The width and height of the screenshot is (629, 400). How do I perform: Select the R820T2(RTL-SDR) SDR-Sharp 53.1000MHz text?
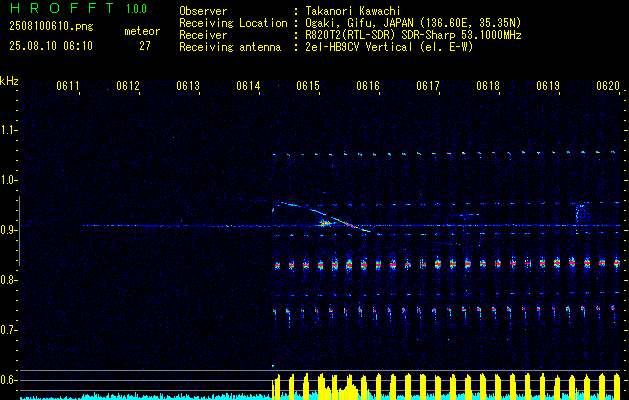413,35
